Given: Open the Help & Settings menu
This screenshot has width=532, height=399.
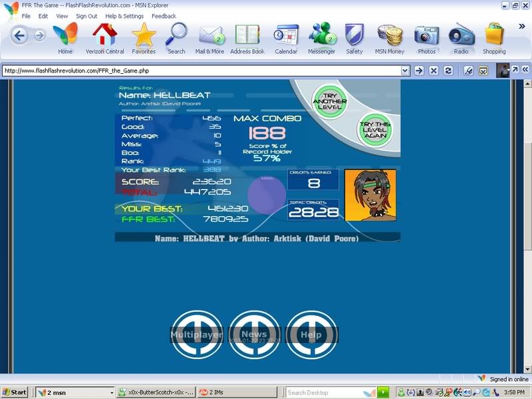Looking at the screenshot, I should [124, 16].
